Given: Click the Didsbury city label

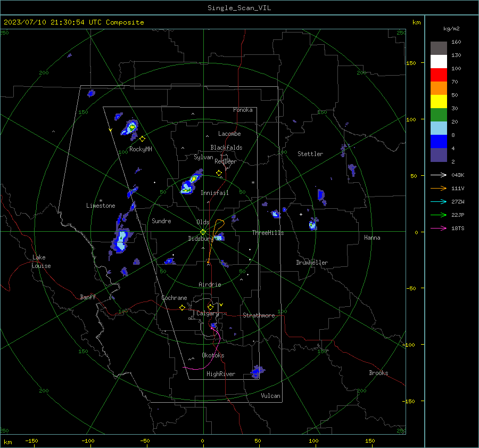Looking at the screenshot, I should (x=201, y=239).
